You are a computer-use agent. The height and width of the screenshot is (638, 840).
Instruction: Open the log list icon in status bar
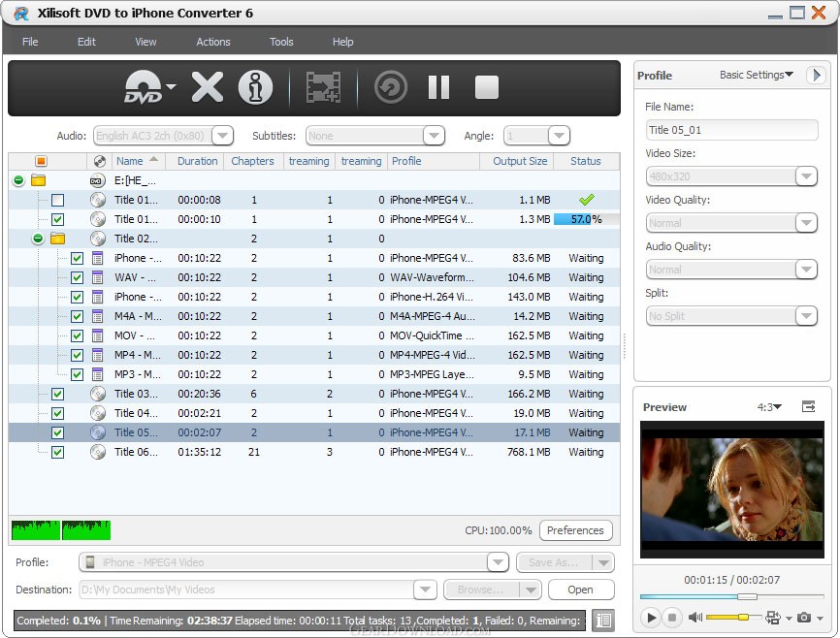click(x=603, y=621)
